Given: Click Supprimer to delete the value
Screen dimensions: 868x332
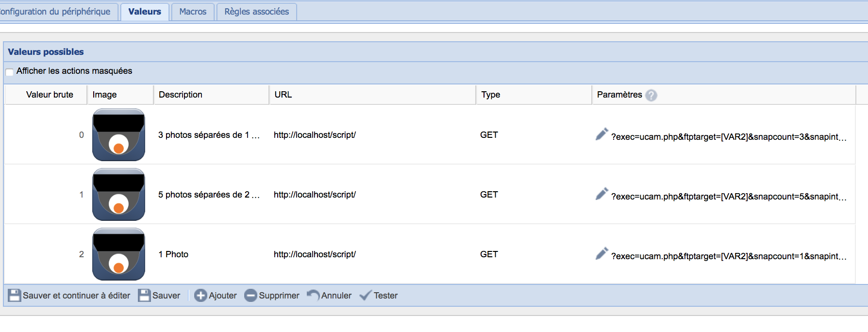Looking at the screenshot, I should pos(272,296).
